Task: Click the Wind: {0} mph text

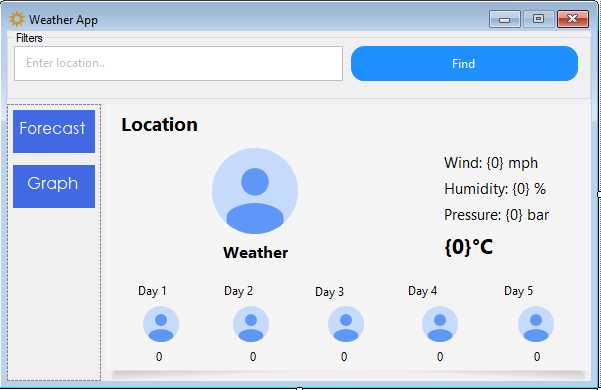Action: (491, 163)
